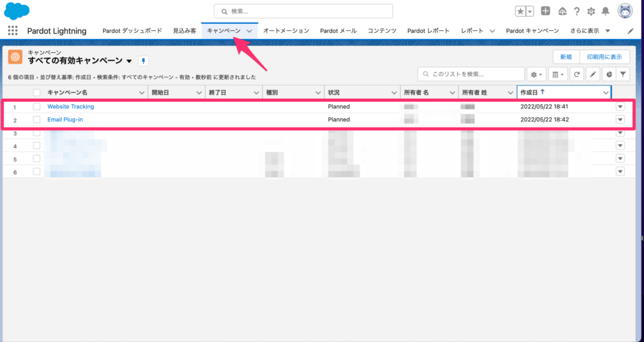The width and height of the screenshot is (644, 342).
Task: Open 作成日 column menu chevron
Action: coord(606,93)
